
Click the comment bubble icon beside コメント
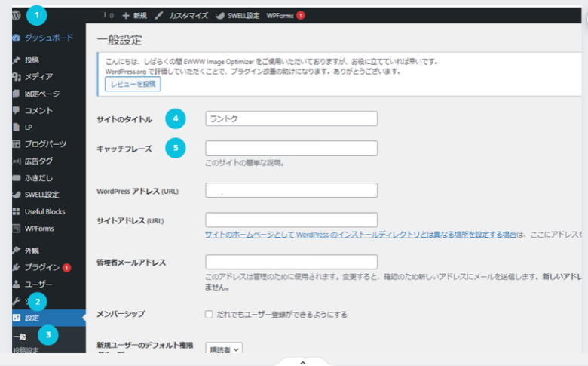[x=16, y=110]
